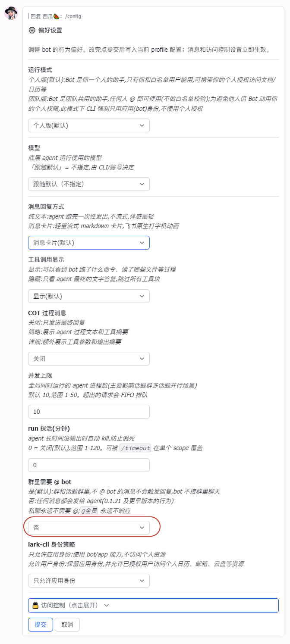Click the lock icon in 访问控制

coord(36,605)
